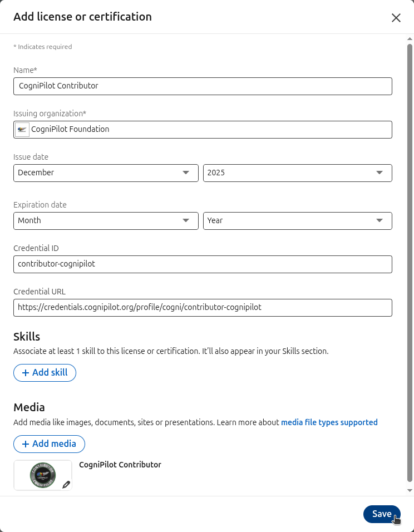The width and height of the screenshot is (414, 532).
Task: Expand the Expiration date Month dropdown
Action: (x=106, y=221)
